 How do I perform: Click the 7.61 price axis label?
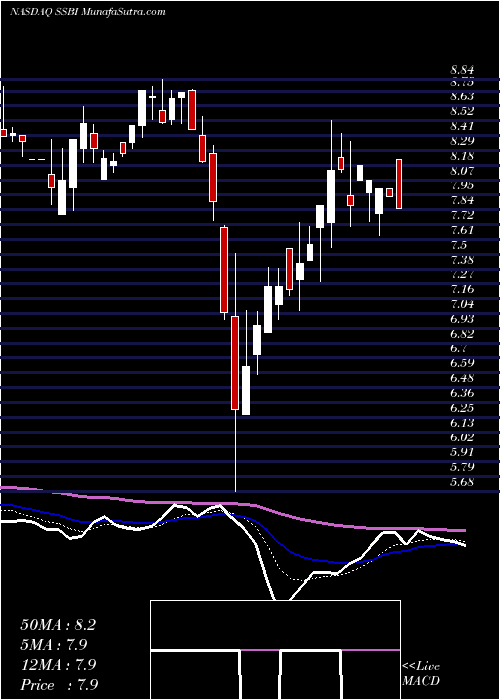pos(462,230)
